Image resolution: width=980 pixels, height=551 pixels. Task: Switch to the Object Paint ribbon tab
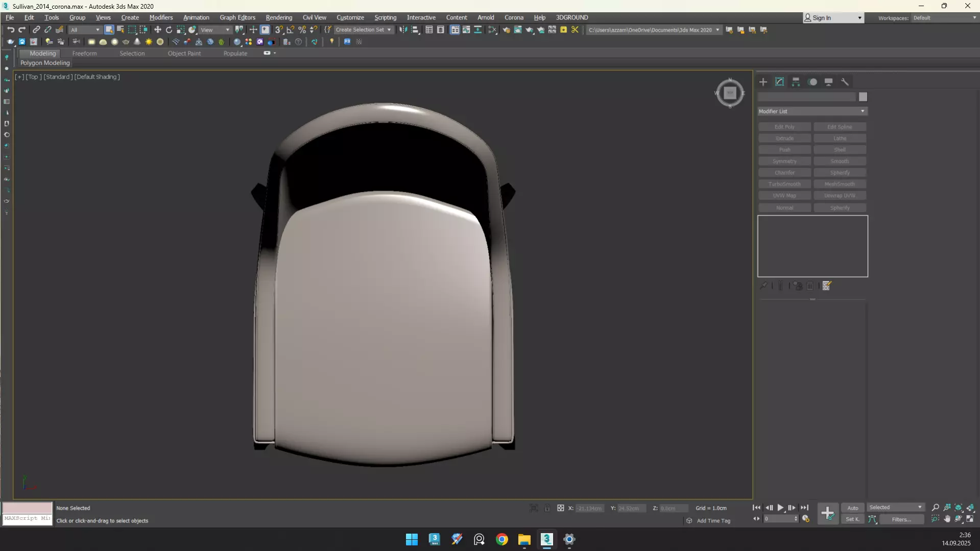(x=184, y=53)
